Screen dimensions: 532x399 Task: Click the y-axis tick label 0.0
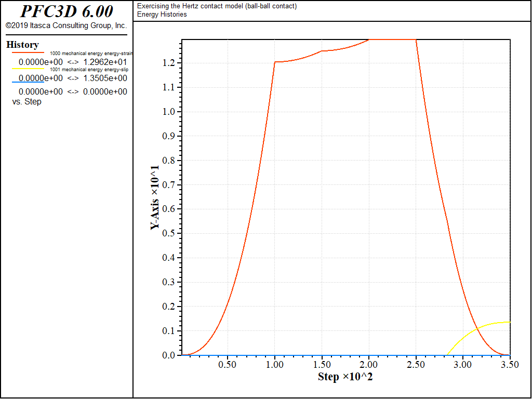pos(169,355)
